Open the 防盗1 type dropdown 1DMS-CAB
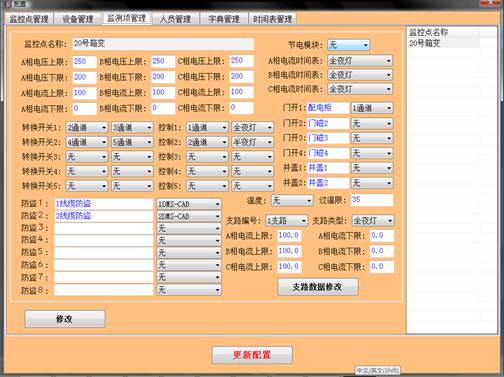 point(189,204)
